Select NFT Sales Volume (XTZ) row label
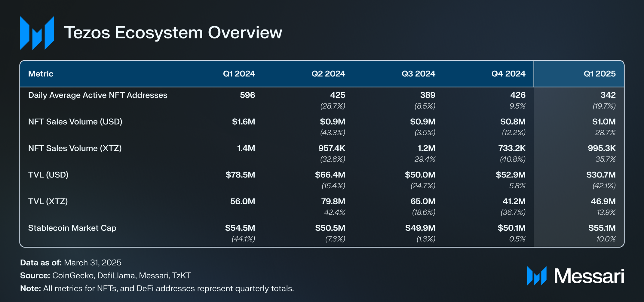Image resolution: width=644 pixels, height=302 pixels. [75, 148]
